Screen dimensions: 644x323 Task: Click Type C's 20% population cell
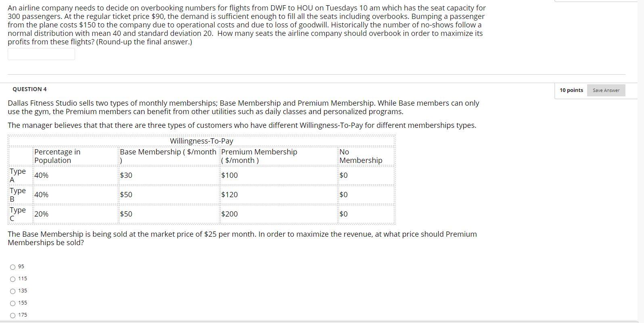(x=42, y=214)
